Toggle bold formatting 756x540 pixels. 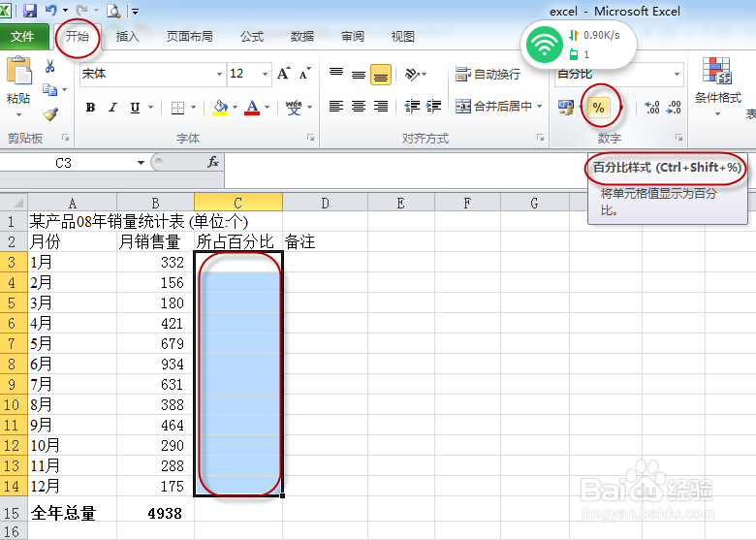click(x=90, y=107)
